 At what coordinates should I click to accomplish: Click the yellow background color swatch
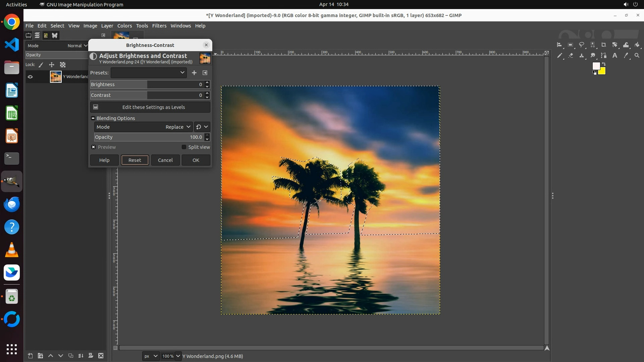[x=603, y=72]
